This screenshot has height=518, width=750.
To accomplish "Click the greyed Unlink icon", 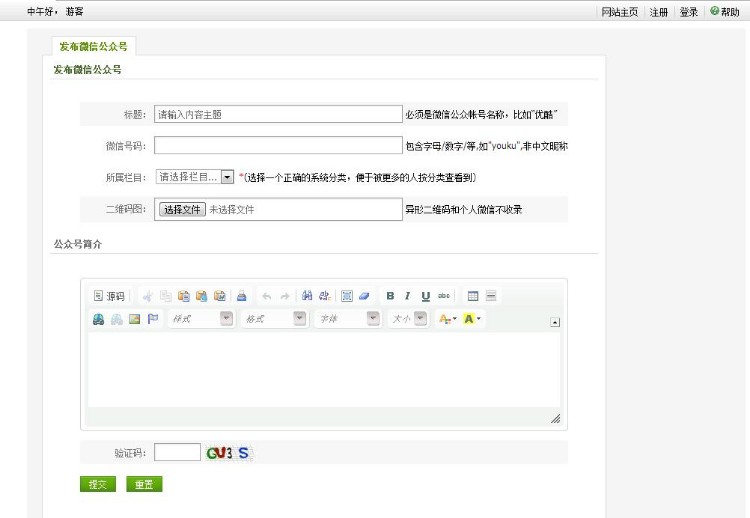I will pyautogui.click(x=117, y=319).
